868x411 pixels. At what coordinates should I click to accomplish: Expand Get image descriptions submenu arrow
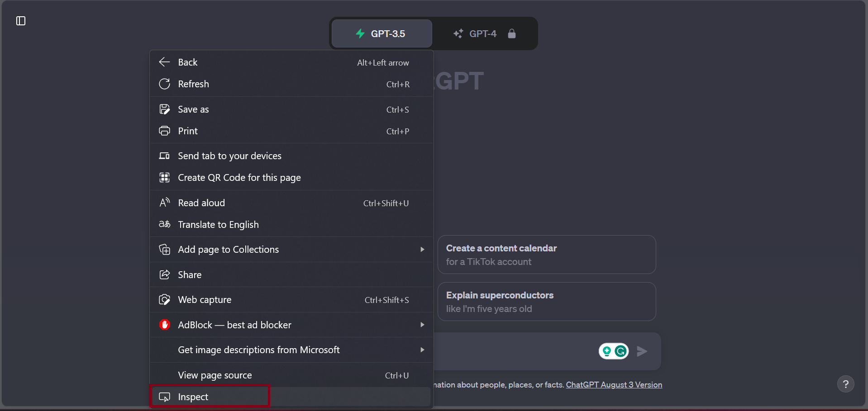pyautogui.click(x=422, y=350)
